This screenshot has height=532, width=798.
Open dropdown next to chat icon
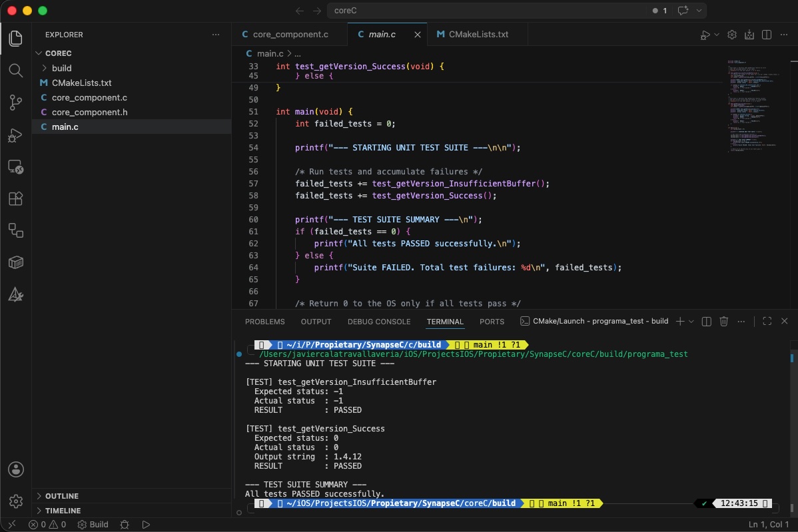tap(699, 11)
